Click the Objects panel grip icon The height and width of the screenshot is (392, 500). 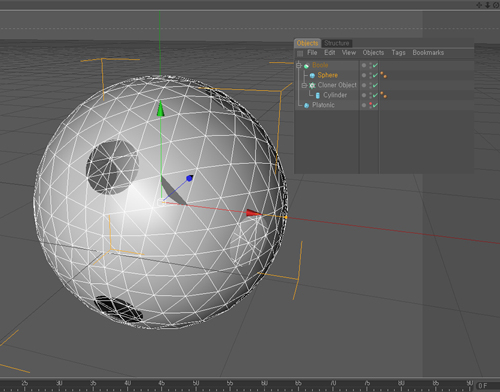300,53
